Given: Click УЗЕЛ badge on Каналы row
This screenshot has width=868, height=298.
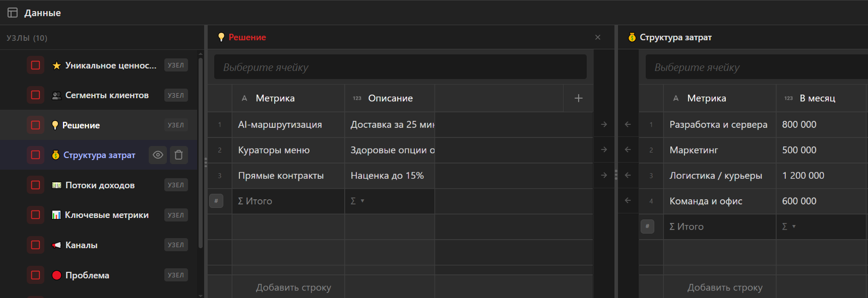Looking at the screenshot, I should [176, 245].
